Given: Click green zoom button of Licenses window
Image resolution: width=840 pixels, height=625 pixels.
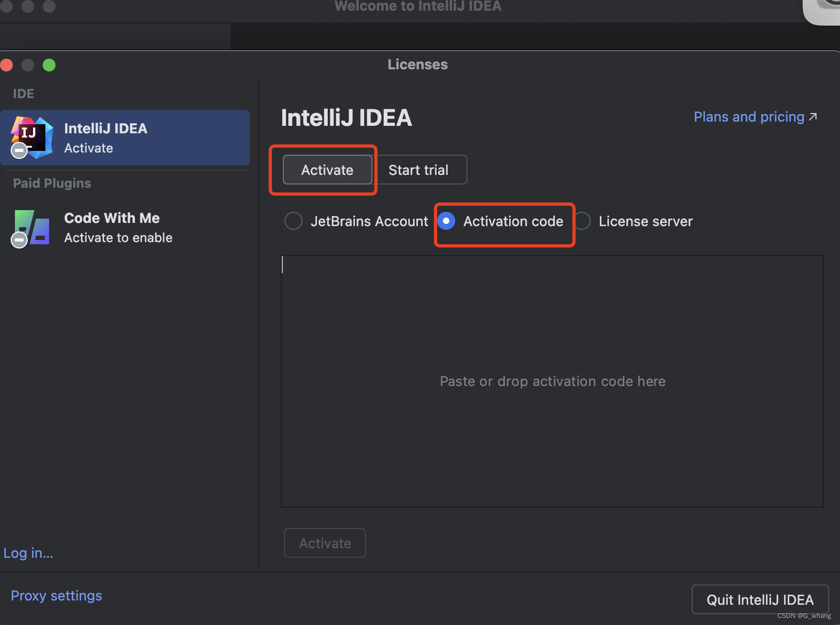Looking at the screenshot, I should pyautogui.click(x=49, y=65).
